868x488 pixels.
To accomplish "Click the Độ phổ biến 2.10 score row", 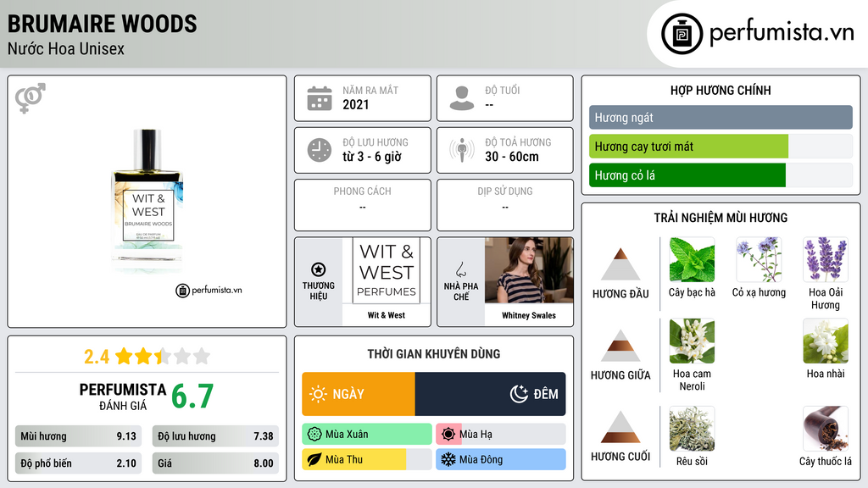I will click(x=78, y=463).
